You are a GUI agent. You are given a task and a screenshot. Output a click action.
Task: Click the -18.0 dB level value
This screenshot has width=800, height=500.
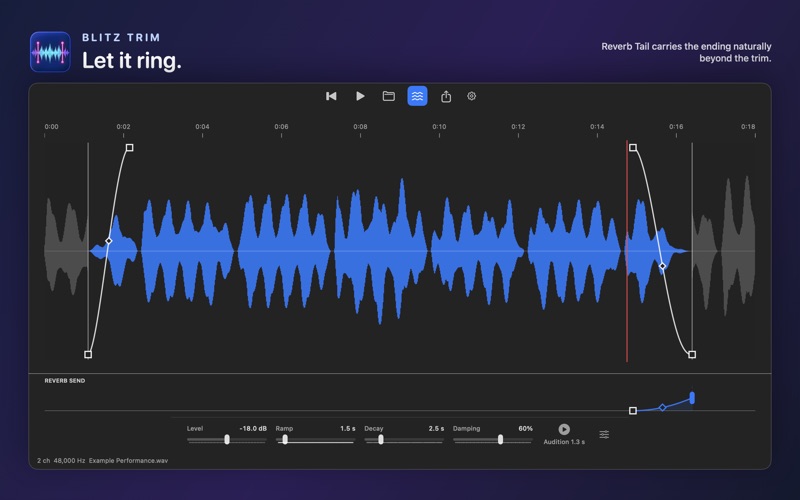253,429
